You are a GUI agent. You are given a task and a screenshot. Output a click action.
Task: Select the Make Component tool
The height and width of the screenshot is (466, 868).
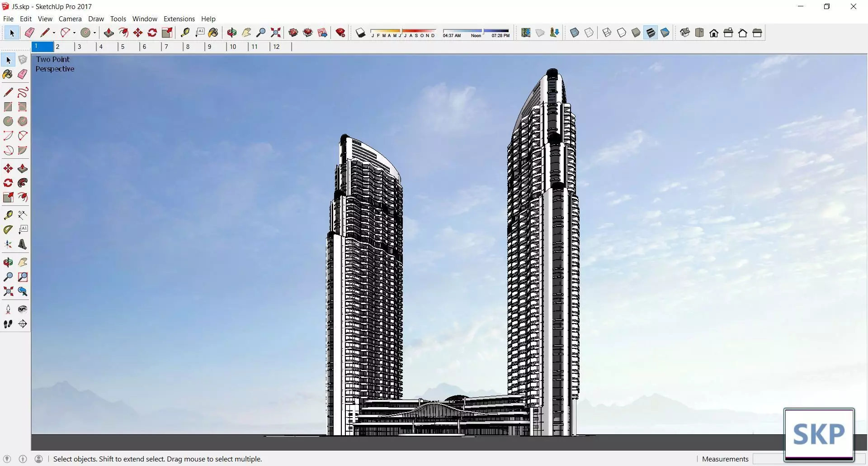(23, 60)
